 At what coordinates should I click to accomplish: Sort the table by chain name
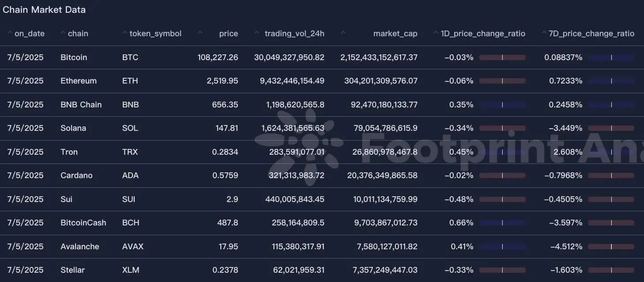click(62, 33)
